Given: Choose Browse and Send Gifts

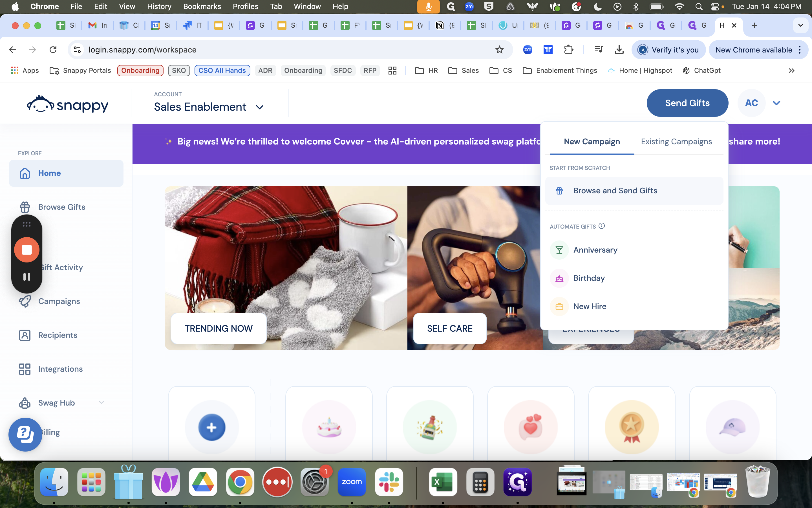Looking at the screenshot, I should point(634,190).
